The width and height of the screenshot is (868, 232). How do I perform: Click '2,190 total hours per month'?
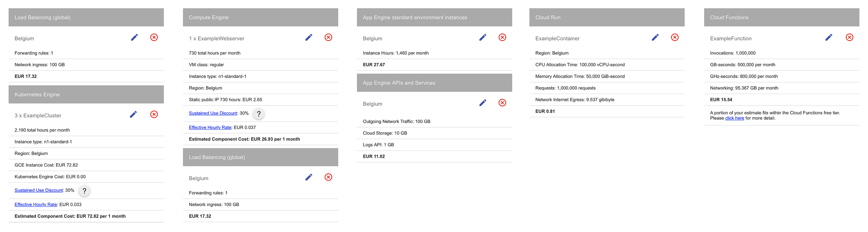point(42,130)
